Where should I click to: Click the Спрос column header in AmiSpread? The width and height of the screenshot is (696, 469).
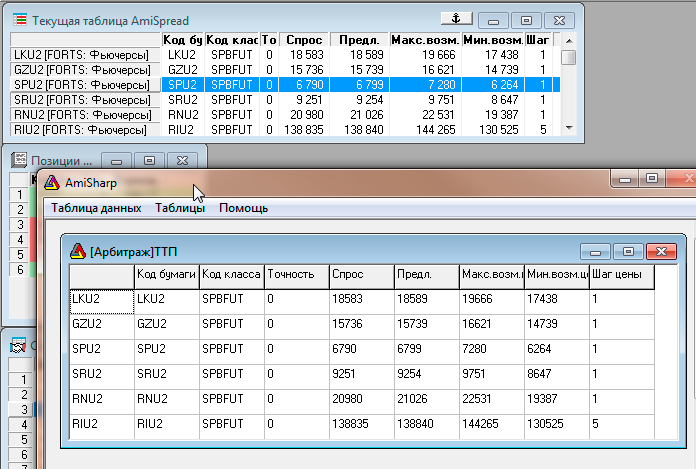304,40
